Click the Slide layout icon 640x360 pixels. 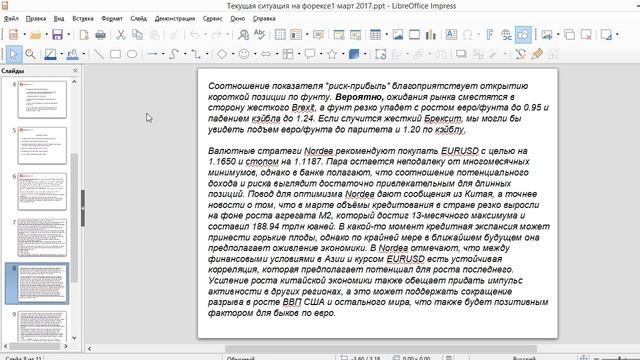[x=606, y=35]
